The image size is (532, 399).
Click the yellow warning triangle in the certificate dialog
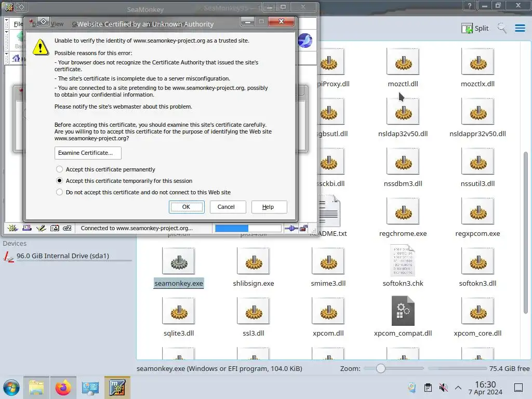click(41, 47)
